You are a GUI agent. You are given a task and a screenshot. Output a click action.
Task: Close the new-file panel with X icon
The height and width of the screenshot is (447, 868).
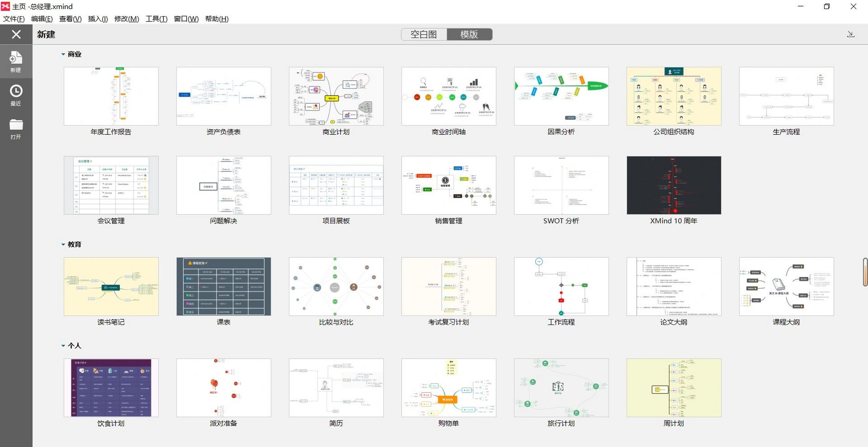point(16,34)
